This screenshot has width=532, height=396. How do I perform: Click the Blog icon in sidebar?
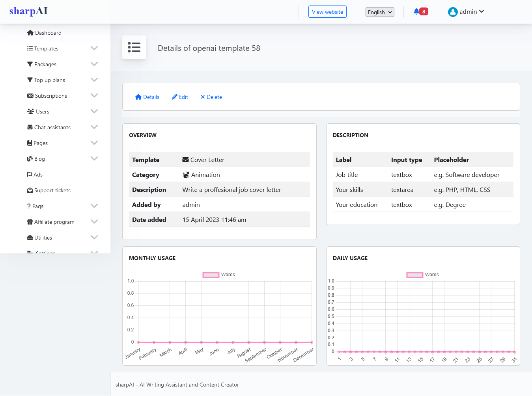coord(30,159)
